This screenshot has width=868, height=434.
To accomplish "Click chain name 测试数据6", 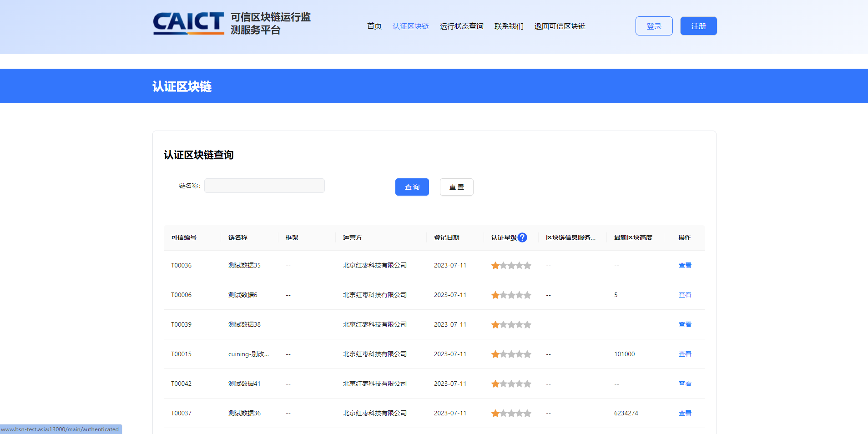I will tap(242, 295).
